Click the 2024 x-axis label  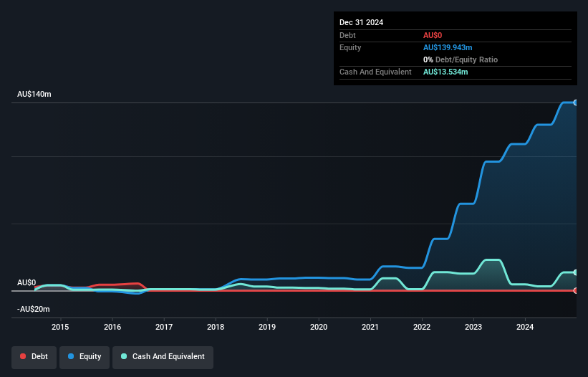[x=525, y=327]
